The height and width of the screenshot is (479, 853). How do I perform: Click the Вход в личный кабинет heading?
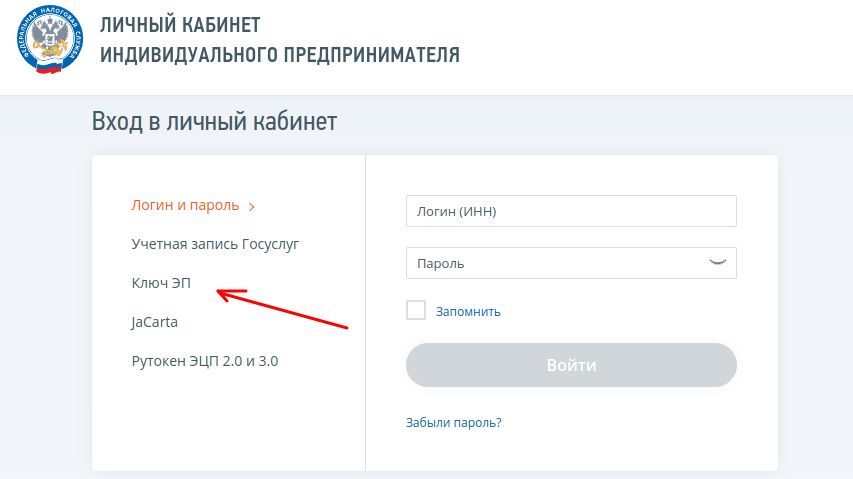(x=214, y=122)
